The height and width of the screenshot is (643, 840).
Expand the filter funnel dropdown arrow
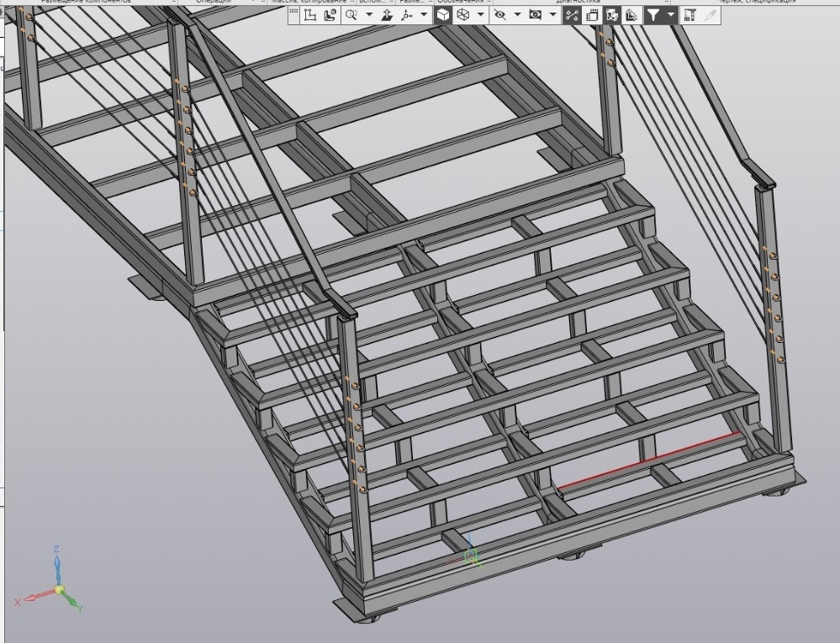coord(671,14)
